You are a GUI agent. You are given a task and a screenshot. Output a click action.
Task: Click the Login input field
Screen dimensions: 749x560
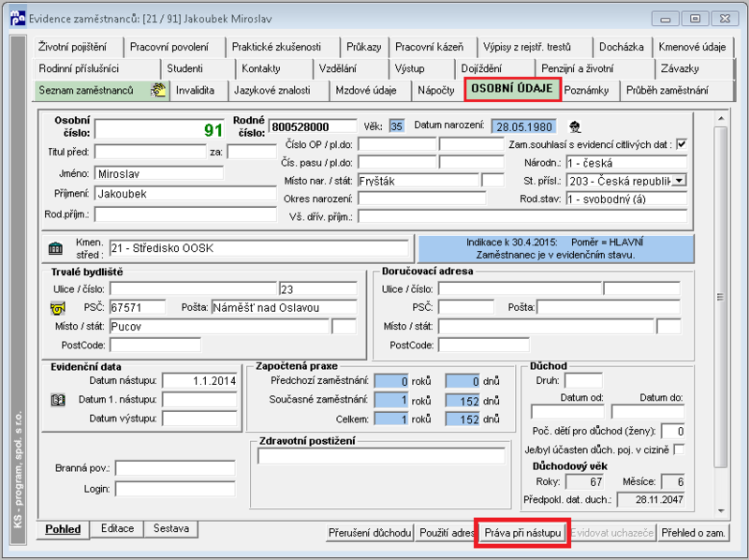[175, 488]
